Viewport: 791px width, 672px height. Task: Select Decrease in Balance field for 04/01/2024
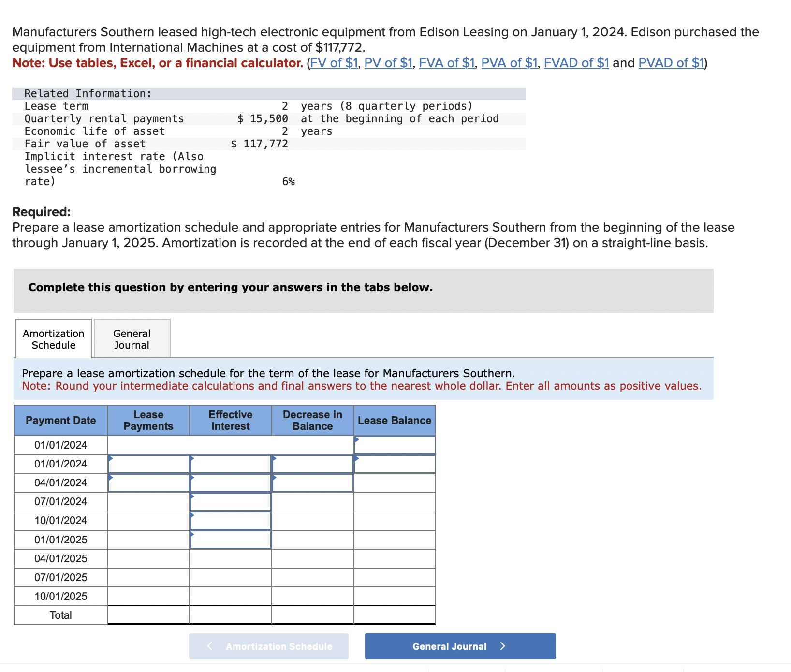(313, 483)
